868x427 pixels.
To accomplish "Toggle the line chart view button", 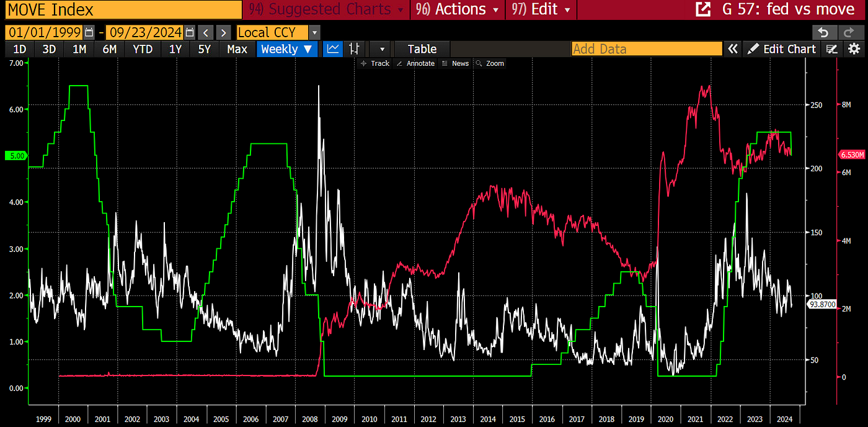I will (332, 48).
